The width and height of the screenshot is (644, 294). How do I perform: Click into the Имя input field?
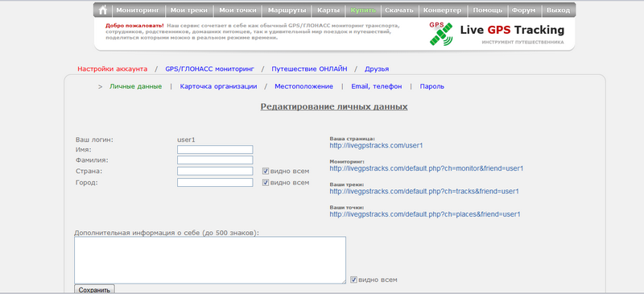coord(215,150)
